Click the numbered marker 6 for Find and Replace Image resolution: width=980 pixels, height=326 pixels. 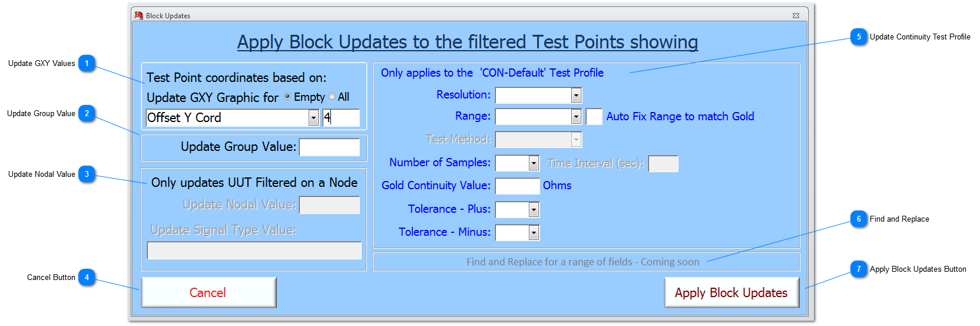(x=859, y=219)
